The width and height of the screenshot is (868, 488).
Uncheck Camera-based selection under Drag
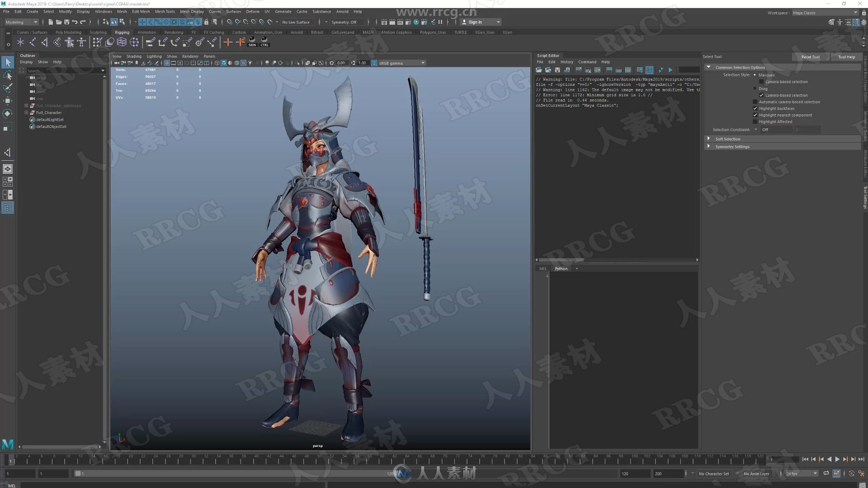tap(761, 95)
